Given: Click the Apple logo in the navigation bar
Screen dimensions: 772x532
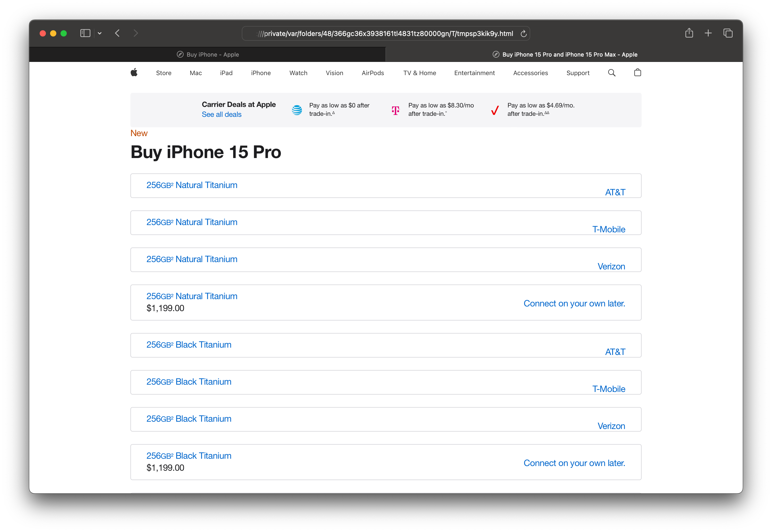Looking at the screenshot, I should [x=134, y=73].
